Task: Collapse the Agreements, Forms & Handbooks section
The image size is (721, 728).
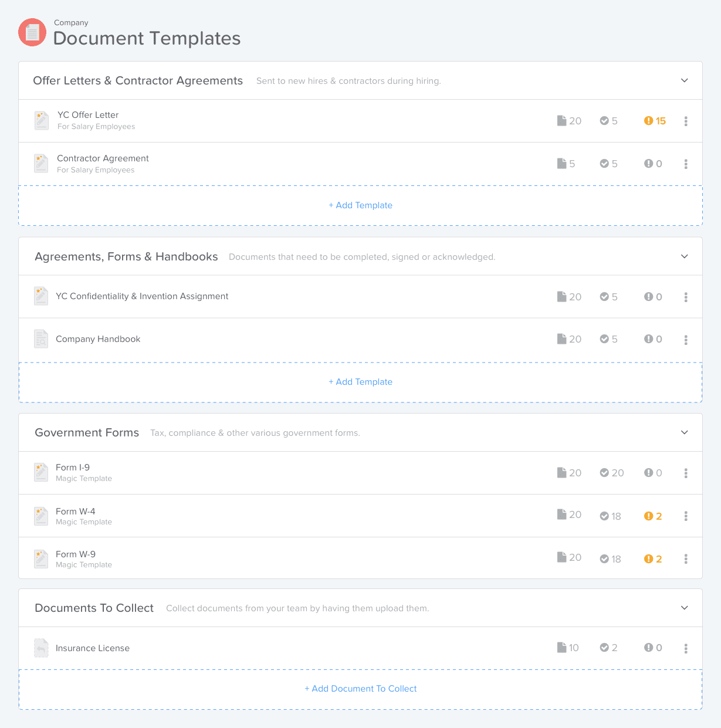Action: point(683,256)
